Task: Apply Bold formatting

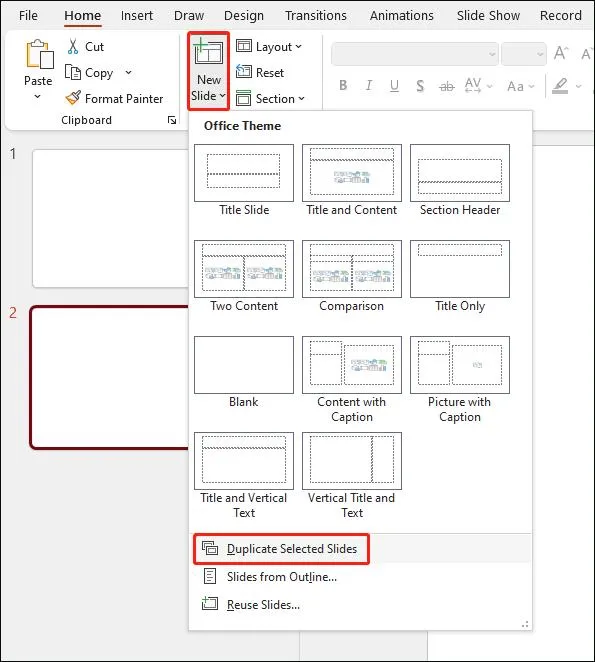Action: (x=343, y=86)
